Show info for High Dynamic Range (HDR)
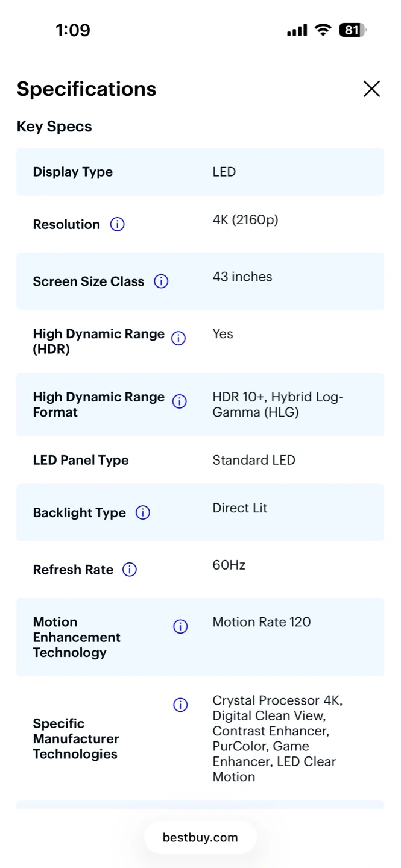The width and height of the screenshot is (401, 868). coord(178,338)
